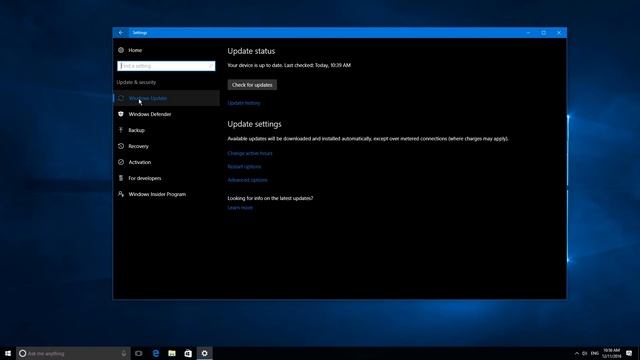Click the Update settings heading

pyautogui.click(x=254, y=124)
